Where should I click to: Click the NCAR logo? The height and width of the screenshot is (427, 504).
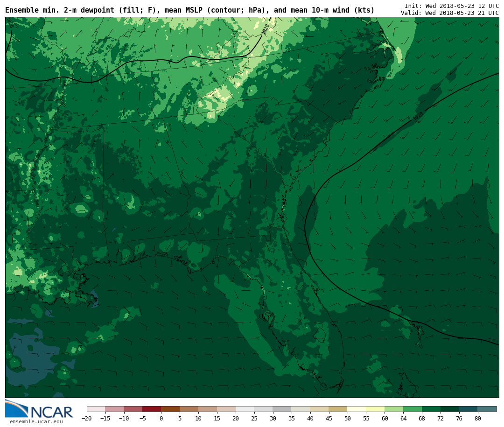39,410
